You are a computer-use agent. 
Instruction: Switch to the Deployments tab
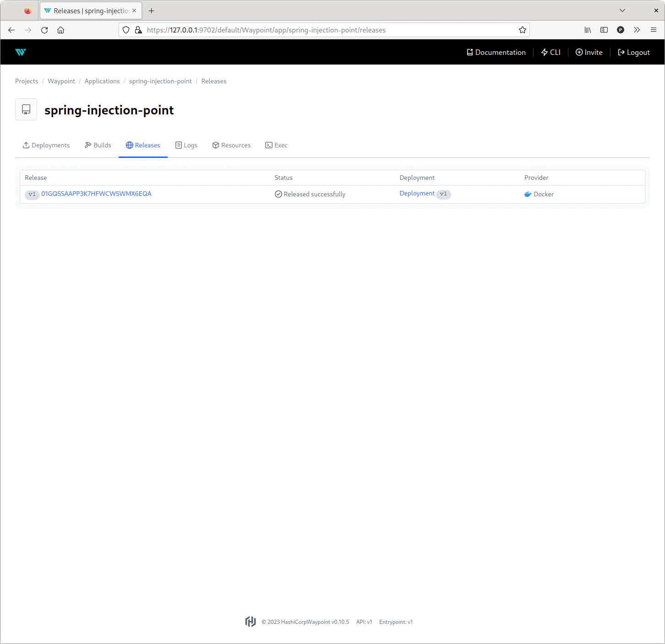[46, 145]
